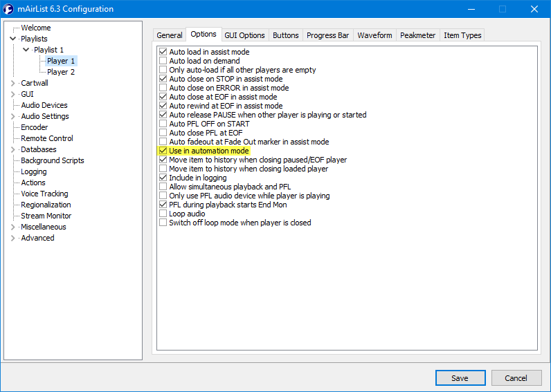The width and height of the screenshot is (551, 392).
Task: Enable Allow simultaneous playback and PFL
Action: [x=163, y=187]
